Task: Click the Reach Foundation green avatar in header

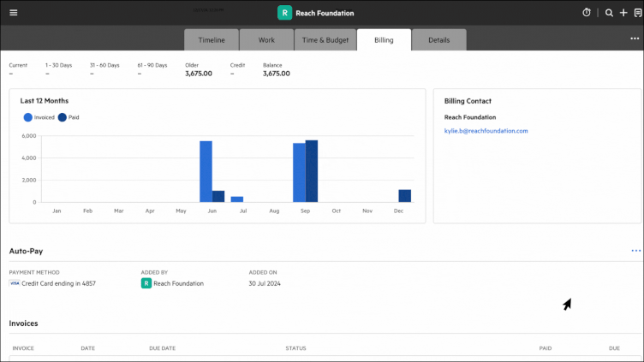Action: tap(284, 13)
